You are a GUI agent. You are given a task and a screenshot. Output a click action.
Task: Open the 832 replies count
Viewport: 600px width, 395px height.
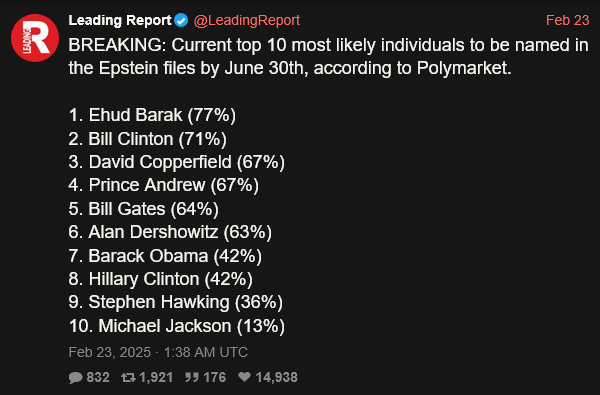pyautogui.click(x=98, y=377)
